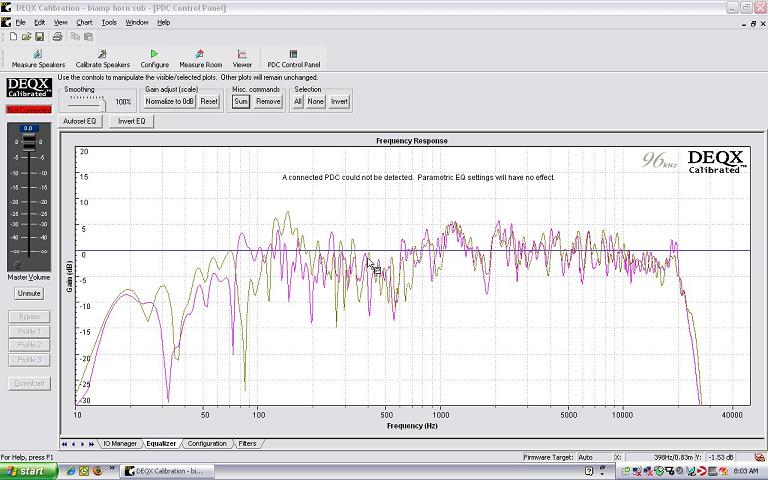Screen dimensions: 768x480
Task: Switch to Equalizer tab
Action: point(161,444)
